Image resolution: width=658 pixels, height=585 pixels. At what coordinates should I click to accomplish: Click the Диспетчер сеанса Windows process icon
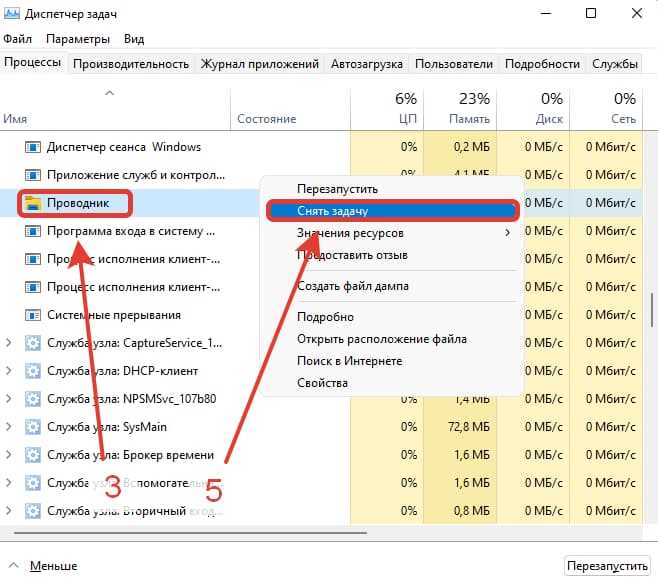[33, 147]
